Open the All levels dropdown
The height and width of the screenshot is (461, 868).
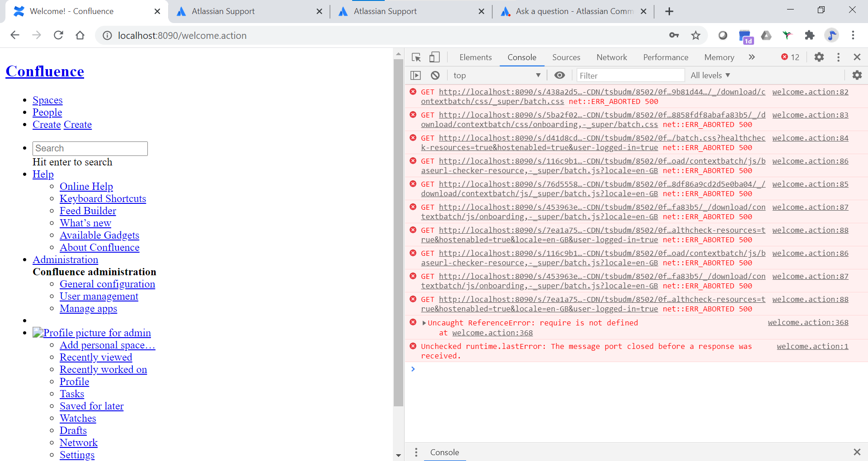click(710, 75)
